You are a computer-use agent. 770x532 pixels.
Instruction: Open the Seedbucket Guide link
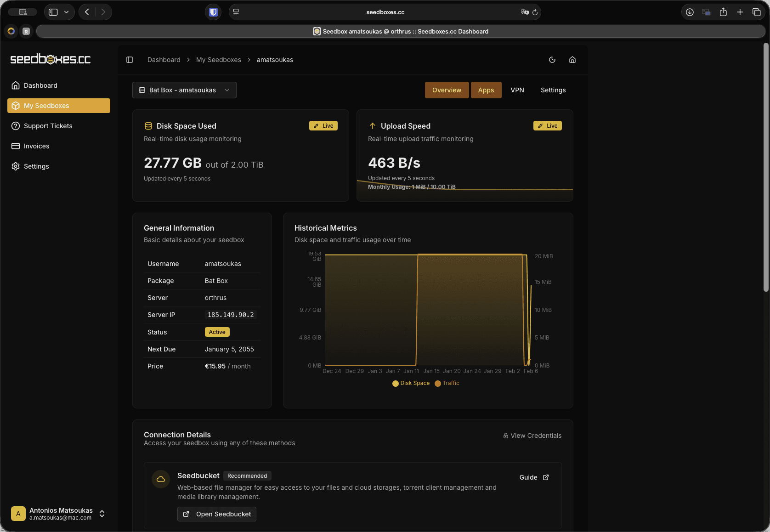[534, 477]
